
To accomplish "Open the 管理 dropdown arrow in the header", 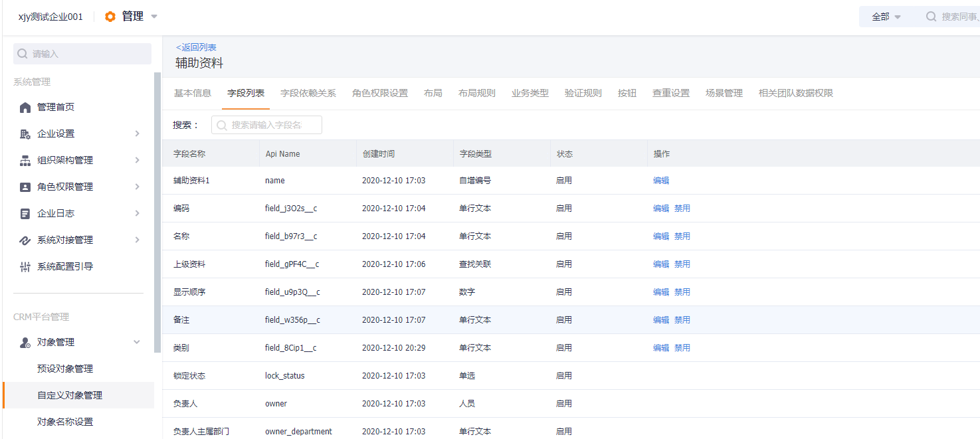I will 154,17.
